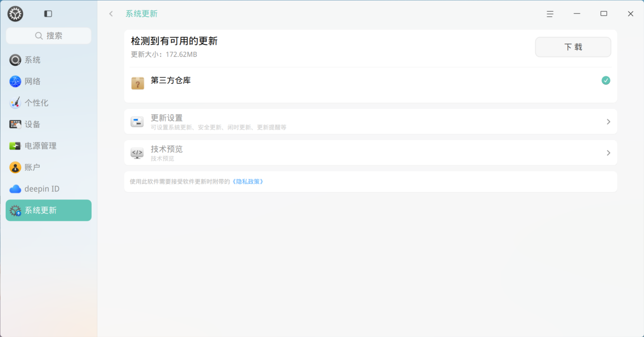Maximize the window
Screen dimensions: 644x337
pos(604,14)
